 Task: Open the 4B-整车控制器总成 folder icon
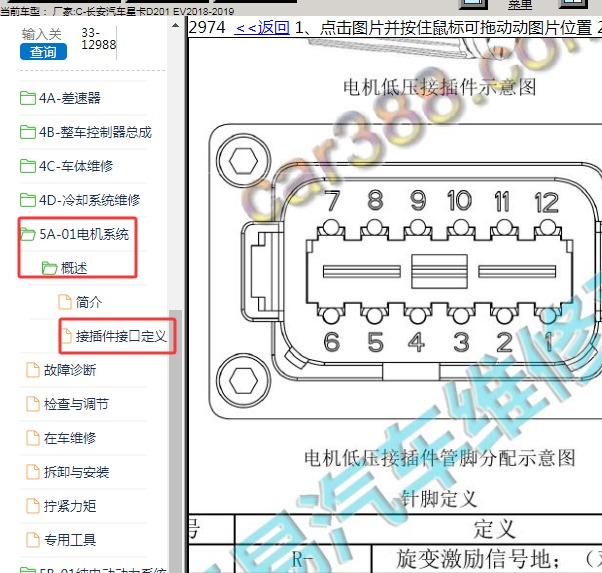[x=28, y=132]
